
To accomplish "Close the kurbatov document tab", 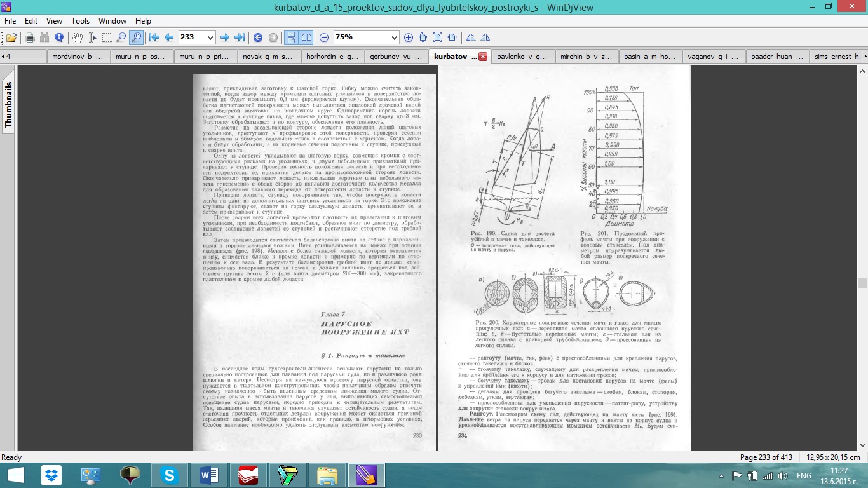I will pos(482,57).
